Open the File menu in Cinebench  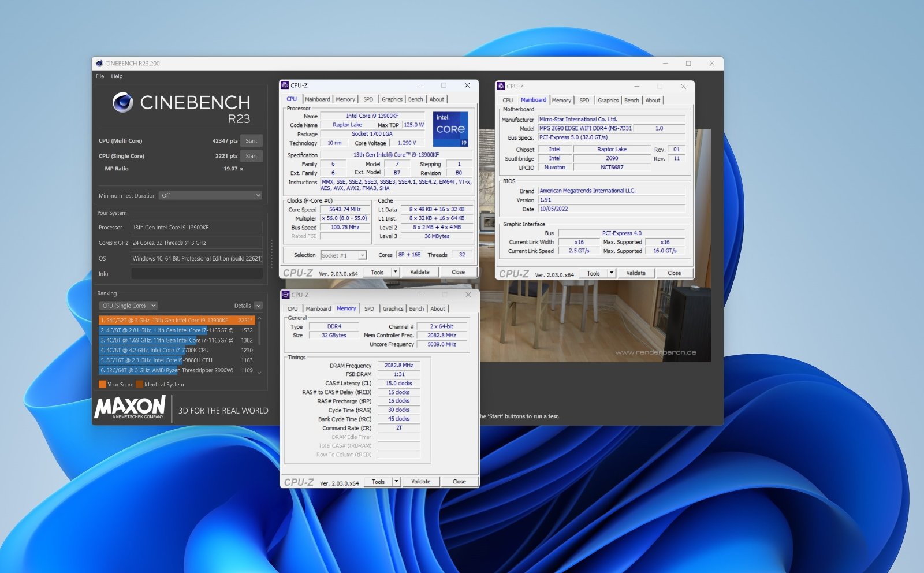pos(100,76)
